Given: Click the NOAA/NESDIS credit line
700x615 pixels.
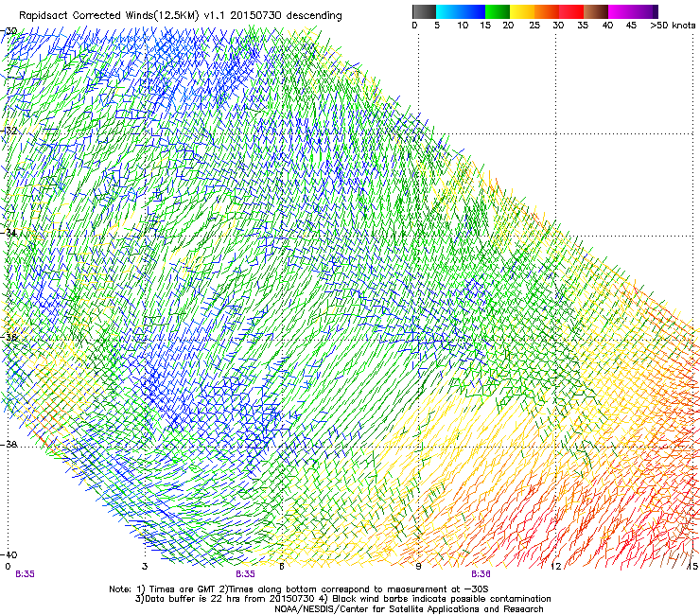Looking at the screenshot, I should 409,608.
